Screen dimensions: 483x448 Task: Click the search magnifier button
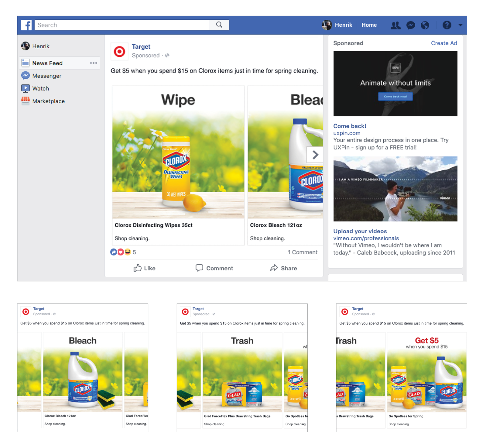(219, 25)
